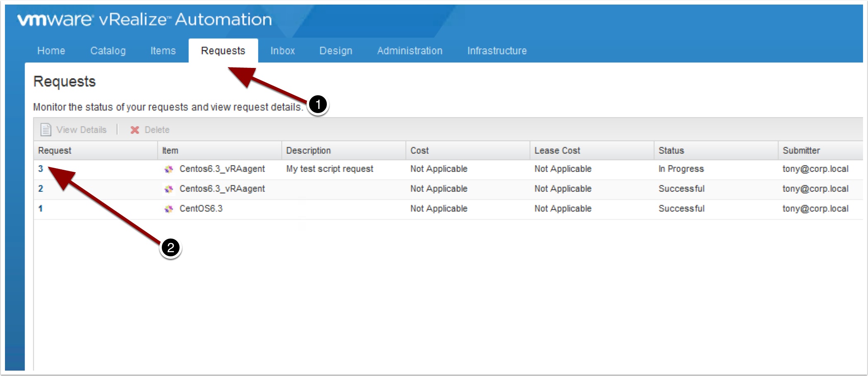This screenshot has width=868, height=376.
Task: Click the VMware vRealize Automation logo
Action: click(144, 19)
